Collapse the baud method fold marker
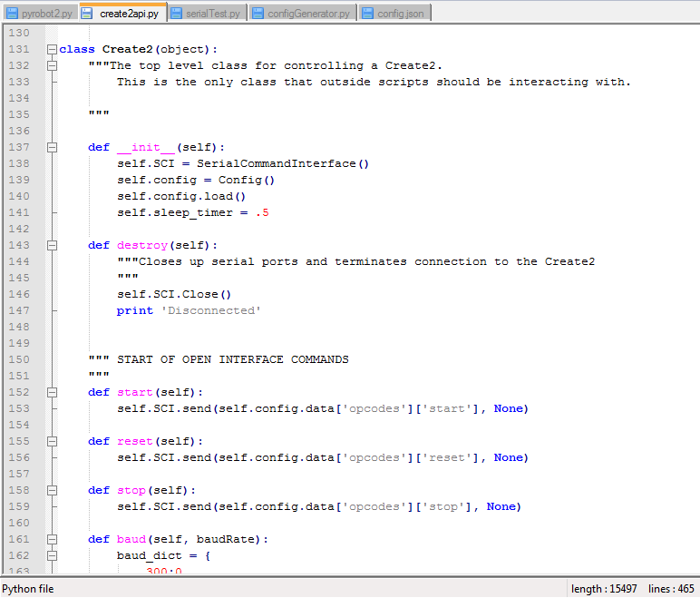 tap(52, 539)
